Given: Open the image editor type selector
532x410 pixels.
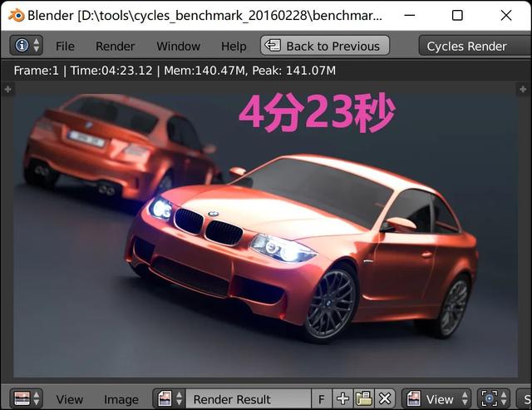Looking at the screenshot, I should [27, 398].
